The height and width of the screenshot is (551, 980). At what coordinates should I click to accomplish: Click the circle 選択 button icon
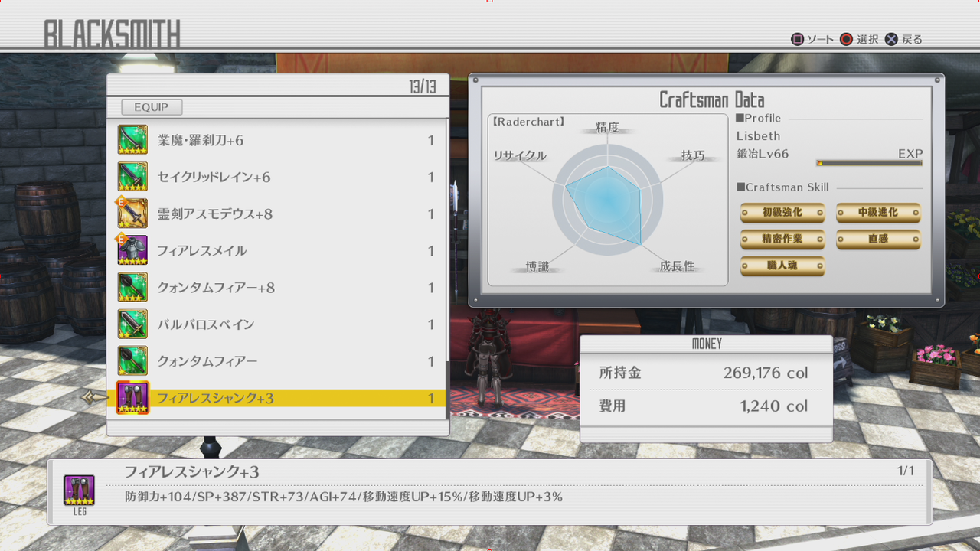click(x=846, y=40)
